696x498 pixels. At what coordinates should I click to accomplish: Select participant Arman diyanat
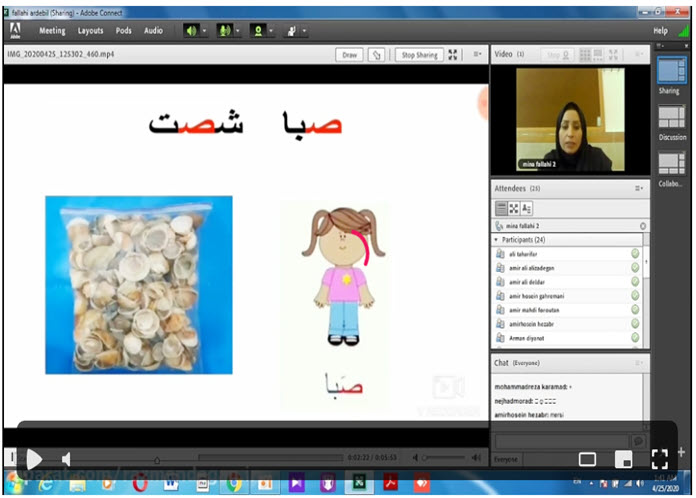(x=567, y=338)
